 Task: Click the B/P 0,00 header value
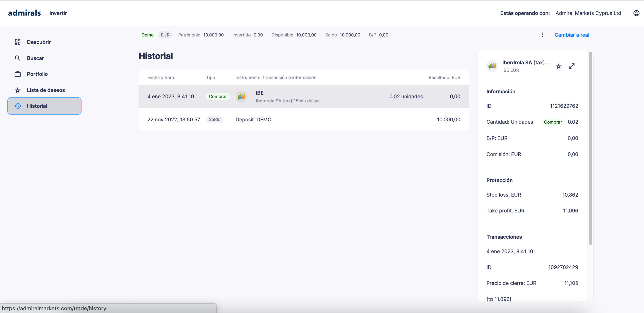(x=384, y=35)
